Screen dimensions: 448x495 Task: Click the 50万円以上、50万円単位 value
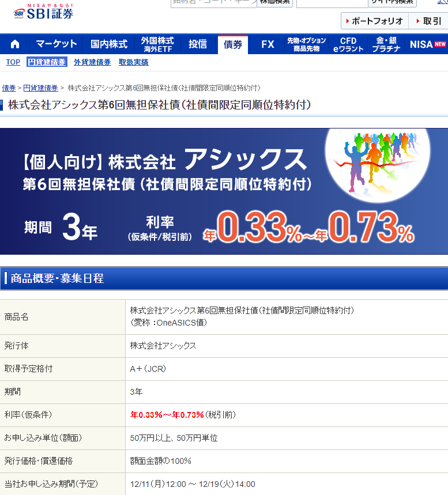point(174,438)
